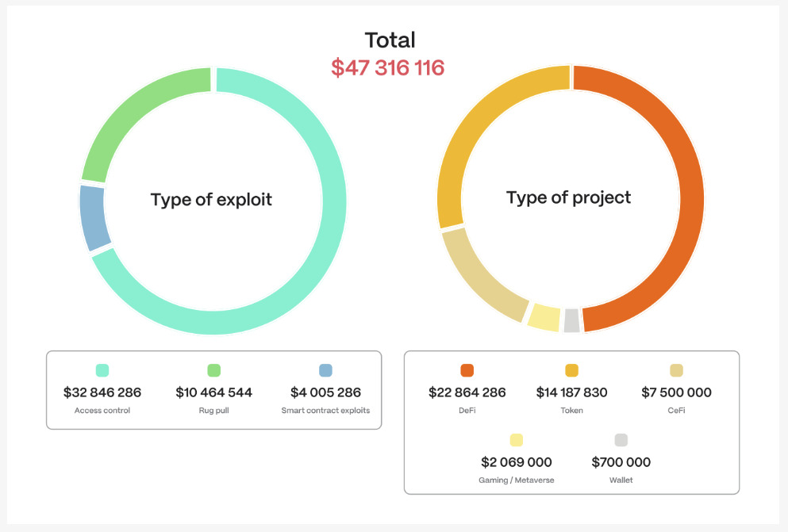Select the gray Wallet legend swatch
This screenshot has width=788, height=532.
click(621, 439)
